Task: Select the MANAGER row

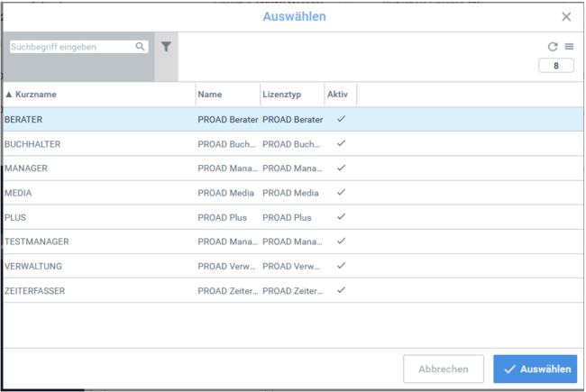Action: [27, 169]
